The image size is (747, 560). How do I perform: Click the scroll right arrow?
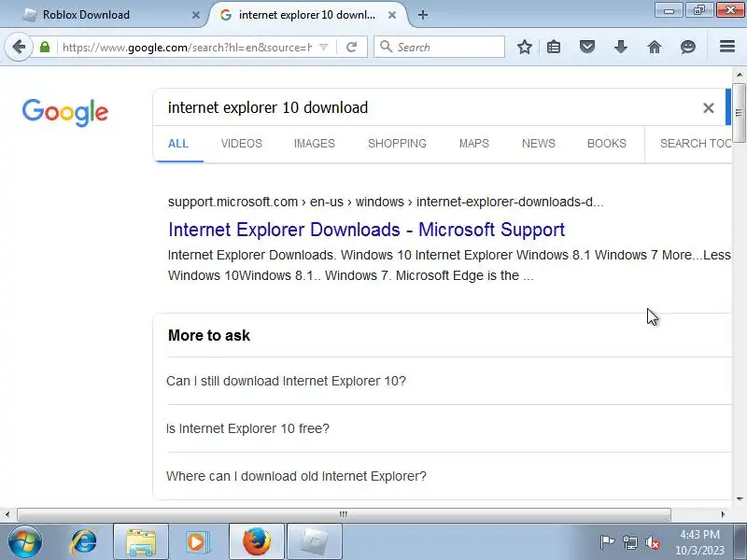click(723, 514)
